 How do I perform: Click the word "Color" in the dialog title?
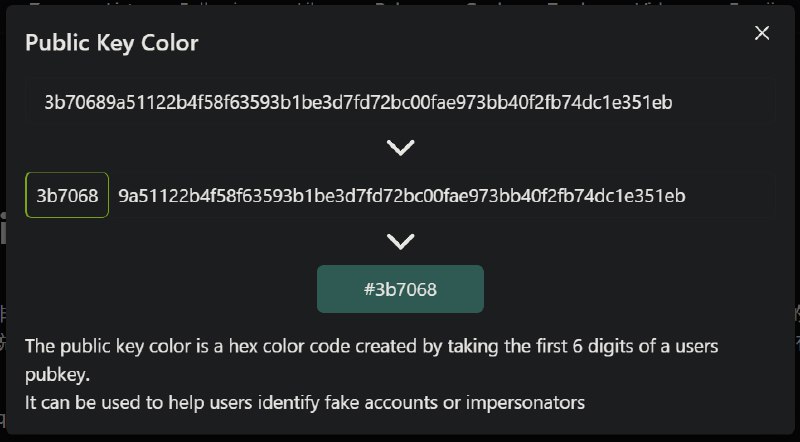point(172,43)
